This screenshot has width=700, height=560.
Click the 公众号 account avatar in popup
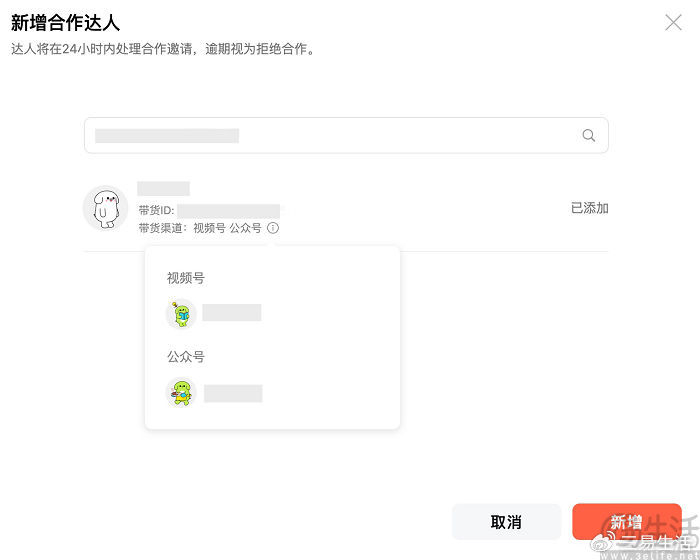pos(181,393)
